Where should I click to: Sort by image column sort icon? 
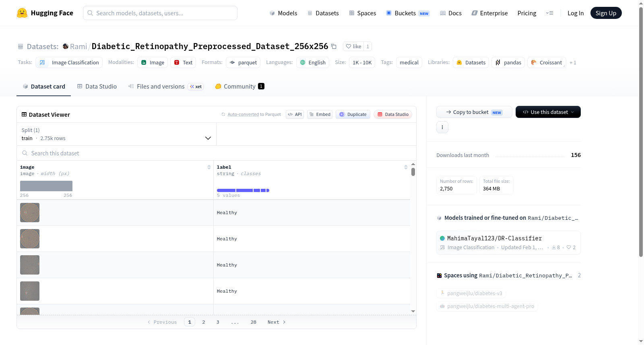tap(209, 167)
